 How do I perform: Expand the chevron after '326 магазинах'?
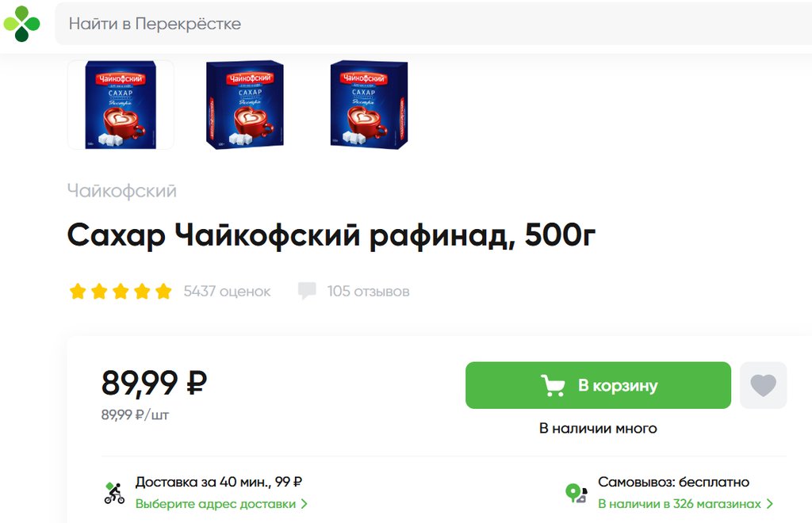(x=769, y=504)
